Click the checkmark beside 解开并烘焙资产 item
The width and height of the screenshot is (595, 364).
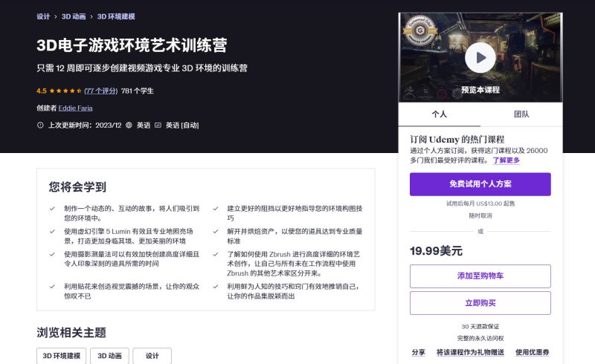tap(215, 231)
